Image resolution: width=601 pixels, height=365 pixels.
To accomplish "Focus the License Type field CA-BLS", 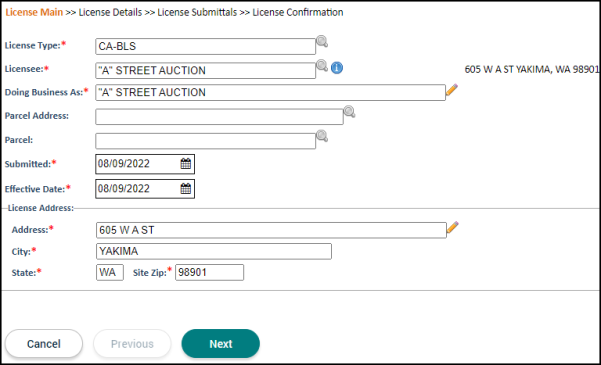I will click(x=205, y=46).
